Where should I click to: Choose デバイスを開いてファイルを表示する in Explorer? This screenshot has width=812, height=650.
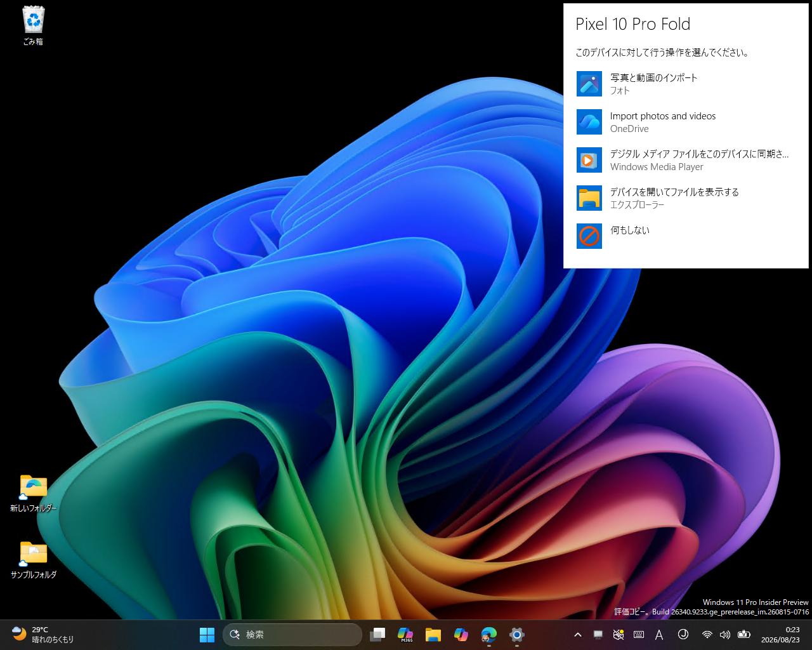tap(686, 198)
